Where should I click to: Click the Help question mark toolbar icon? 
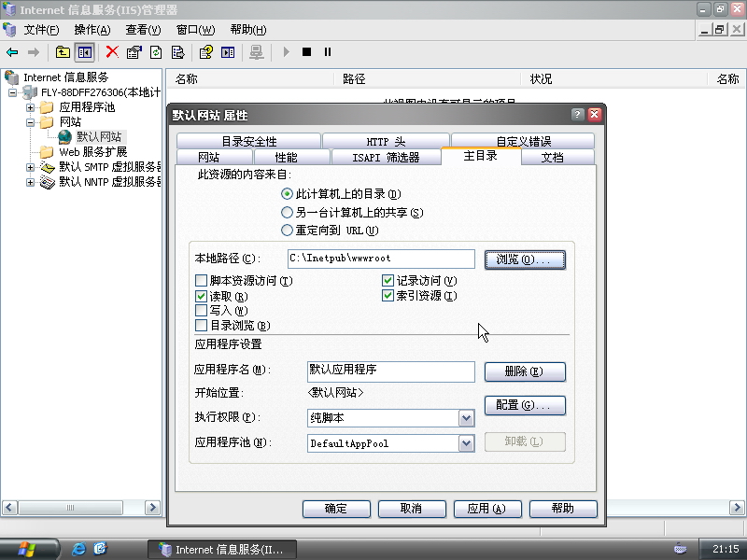[x=205, y=52]
